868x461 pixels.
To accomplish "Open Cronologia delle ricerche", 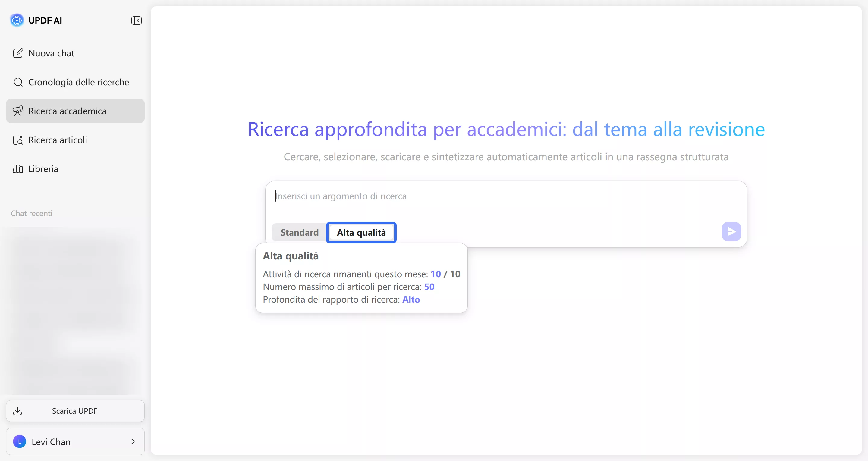I will click(78, 82).
